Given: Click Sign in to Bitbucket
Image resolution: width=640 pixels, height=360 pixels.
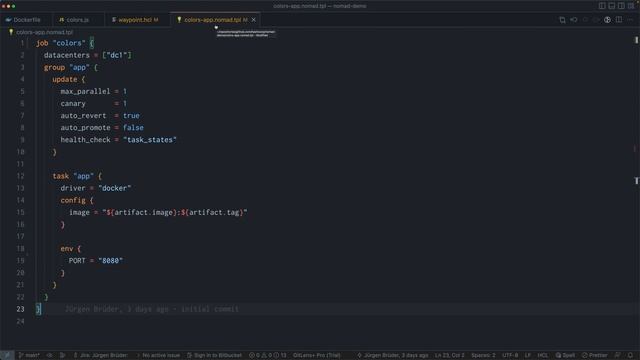Looking at the screenshot, I should 214,355.
